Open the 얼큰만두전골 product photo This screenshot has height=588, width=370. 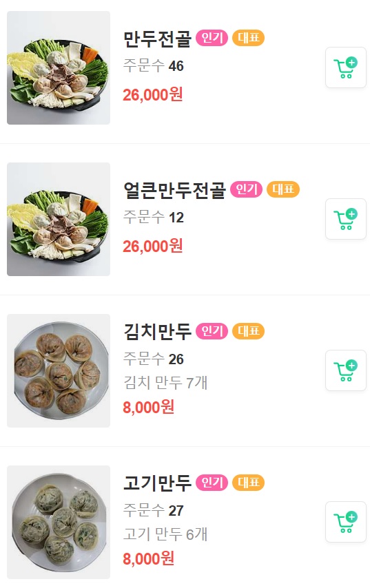(59, 220)
